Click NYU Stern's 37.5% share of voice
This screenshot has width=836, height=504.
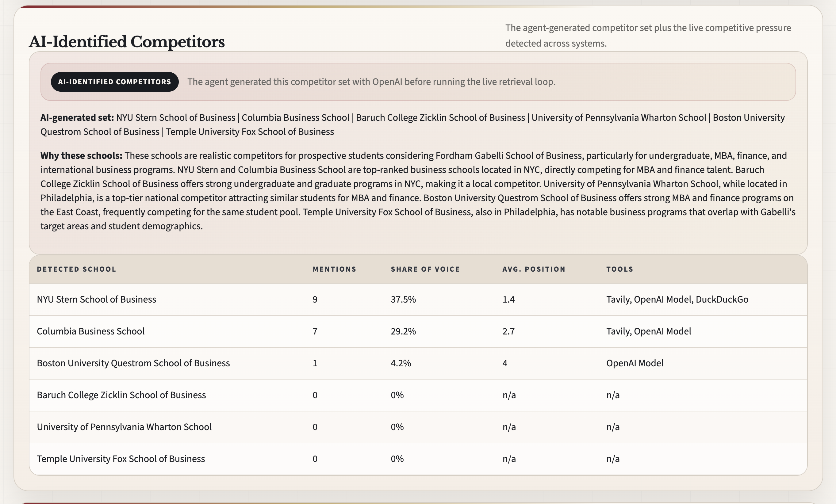point(403,299)
